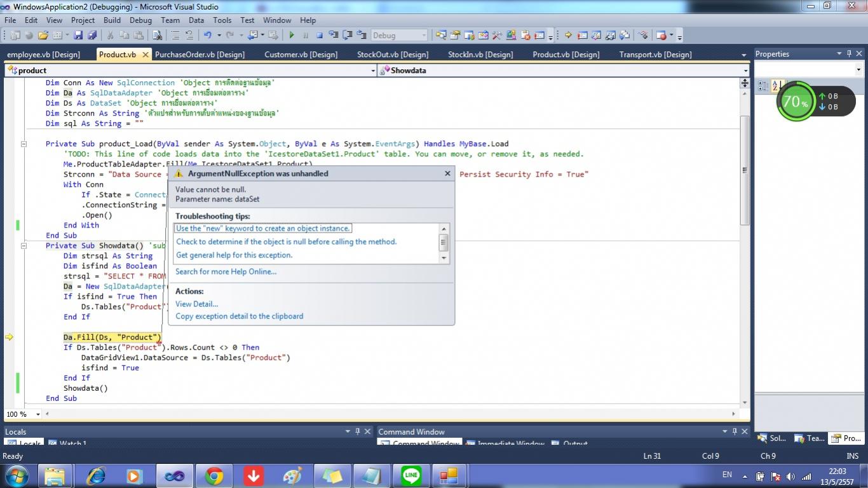Toggle auto-hide pin on the Properties panel

click(x=848, y=54)
